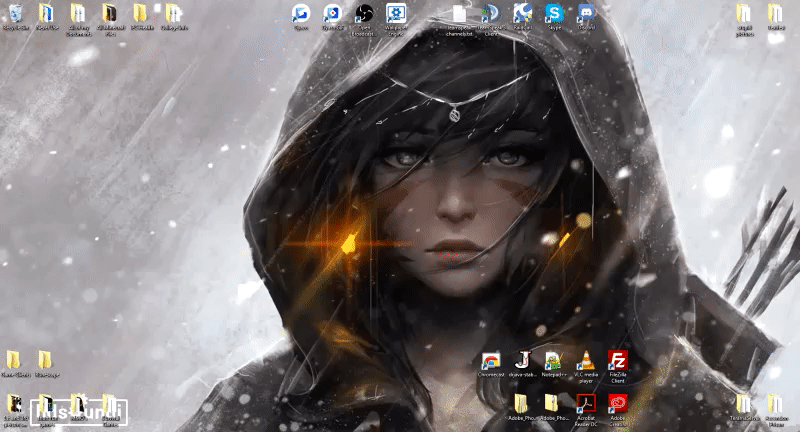
Task: Launch the RaidCall shortcut
Action: 522,17
